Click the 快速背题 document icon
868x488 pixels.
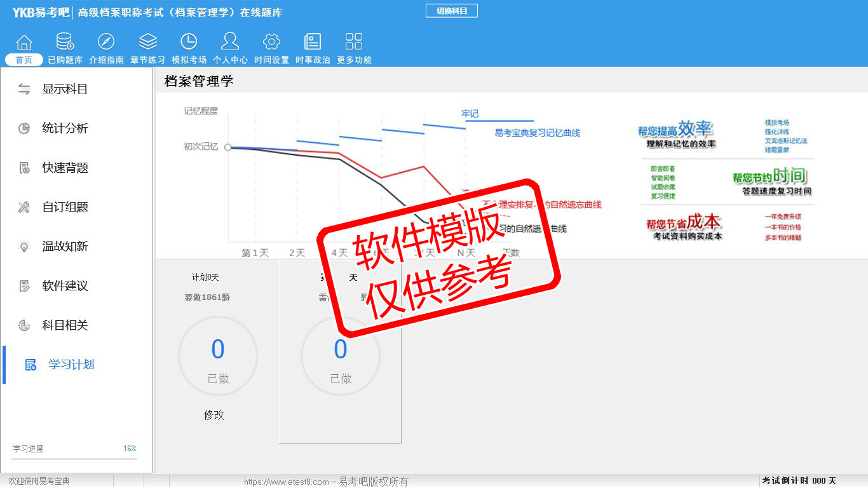point(24,168)
